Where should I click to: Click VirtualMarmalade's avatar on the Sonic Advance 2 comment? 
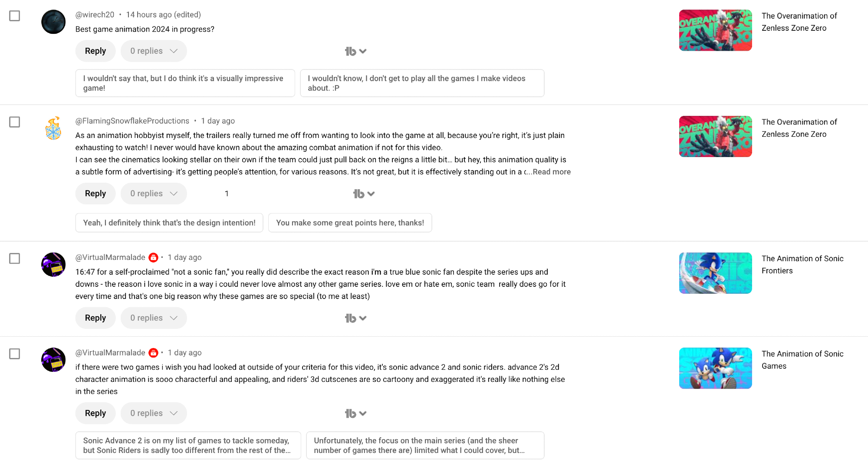pos(53,360)
